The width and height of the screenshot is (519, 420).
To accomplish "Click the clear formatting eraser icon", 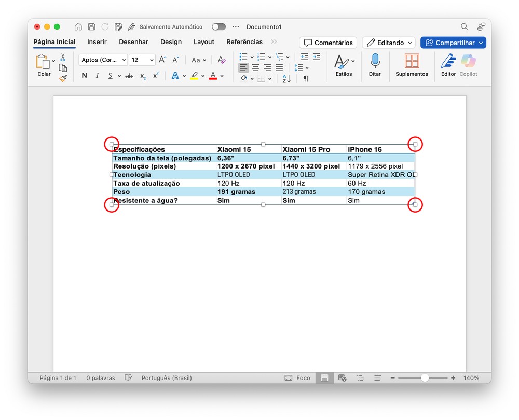I will pyautogui.click(x=222, y=60).
